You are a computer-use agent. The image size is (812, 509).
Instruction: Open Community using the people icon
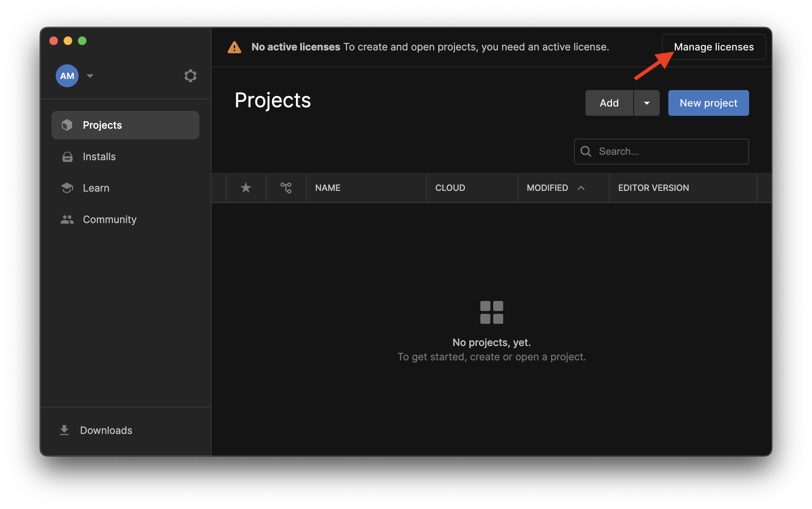coord(68,219)
